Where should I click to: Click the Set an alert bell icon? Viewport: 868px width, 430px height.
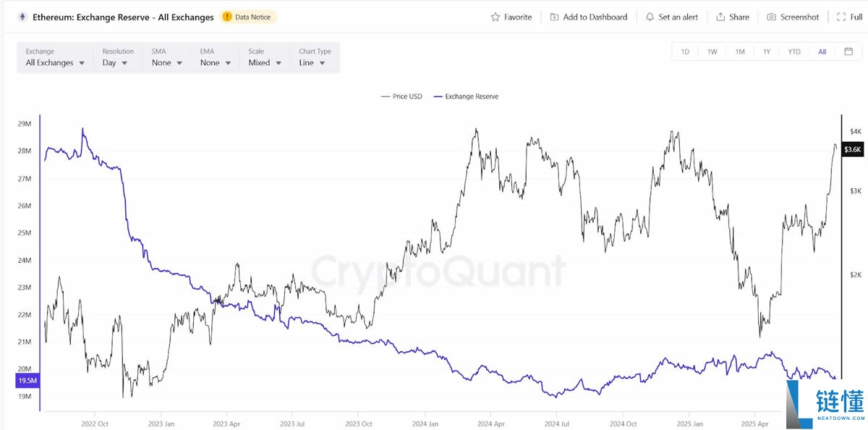pos(650,17)
